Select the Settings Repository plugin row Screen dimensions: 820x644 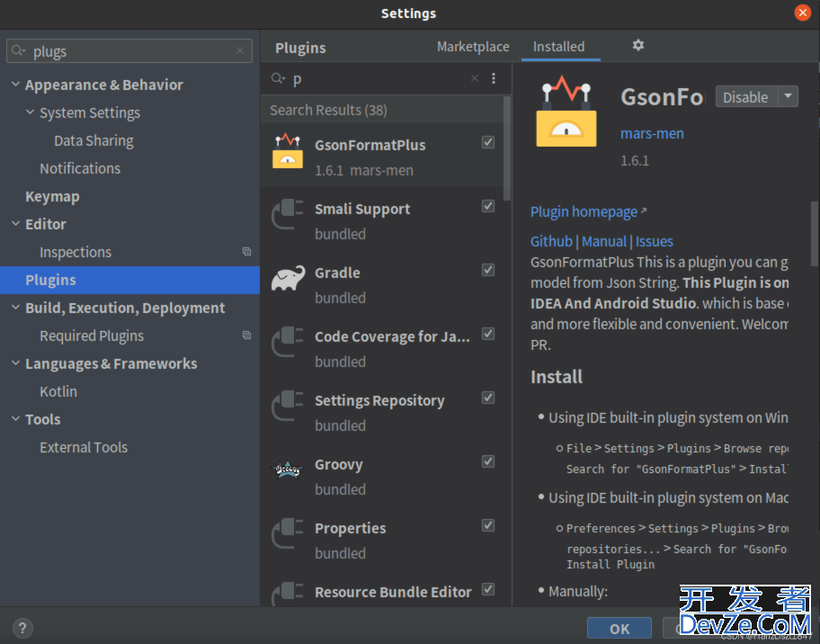click(383, 412)
